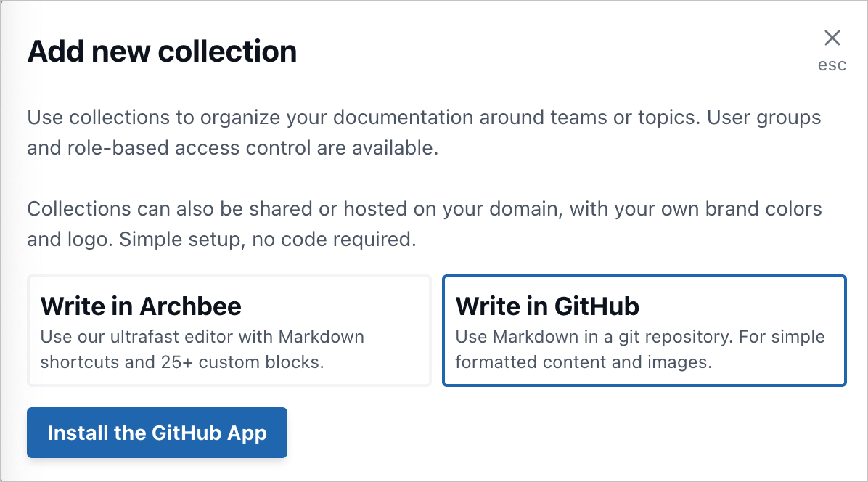Click the ultrafast editor description under Write in Archbee
The width and height of the screenshot is (868, 482).
coord(202,350)
